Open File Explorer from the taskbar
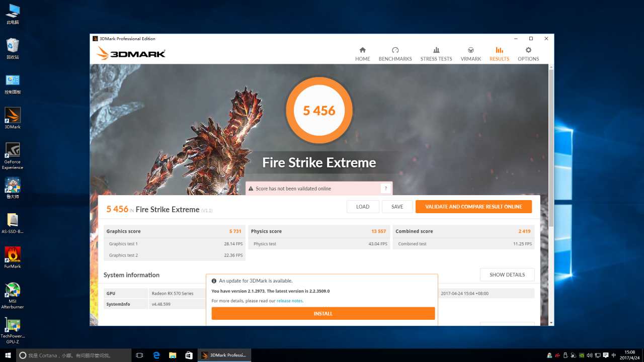644x362 pixels. coord(173,355)
